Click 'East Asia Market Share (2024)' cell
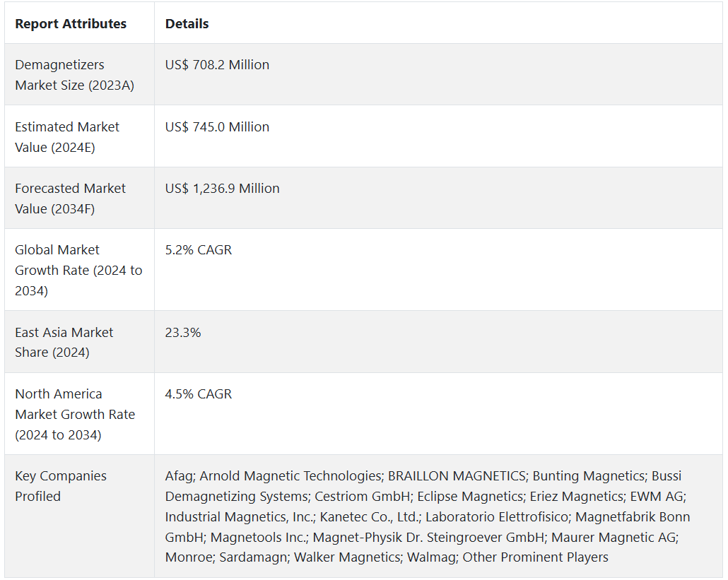 (x=79, y=342)
